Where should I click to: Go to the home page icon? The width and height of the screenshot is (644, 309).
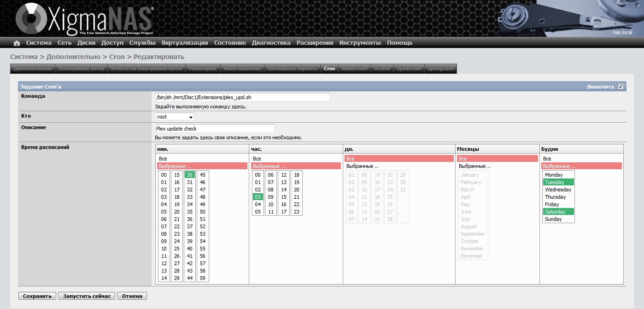tap(17, 43)
